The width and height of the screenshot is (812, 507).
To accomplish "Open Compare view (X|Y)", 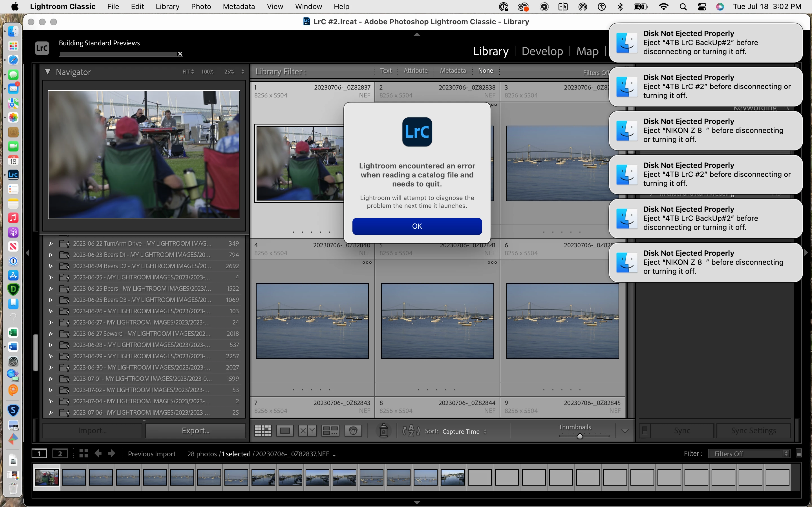I will click(x=307, y=431).
